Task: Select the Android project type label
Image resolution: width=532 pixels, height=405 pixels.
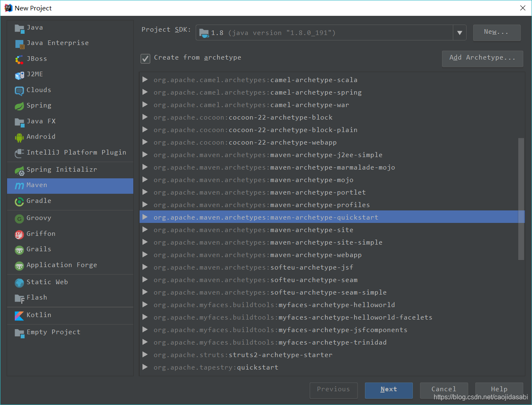Action: click(x=41, y=137)
